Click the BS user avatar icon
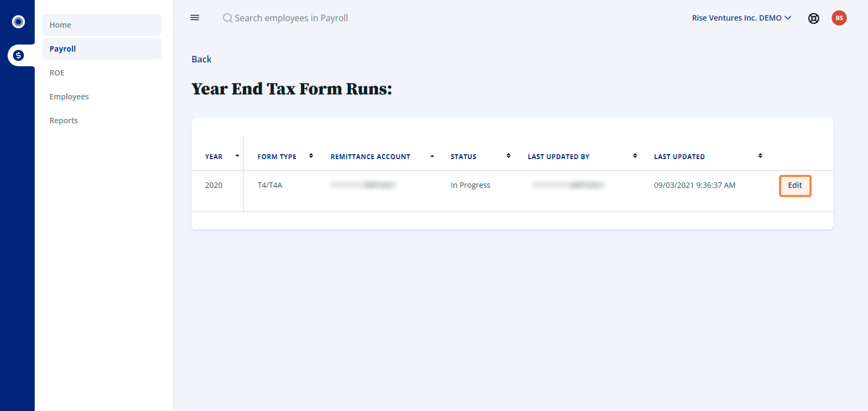This screenshot has height=411, width=868. point(839,18)
